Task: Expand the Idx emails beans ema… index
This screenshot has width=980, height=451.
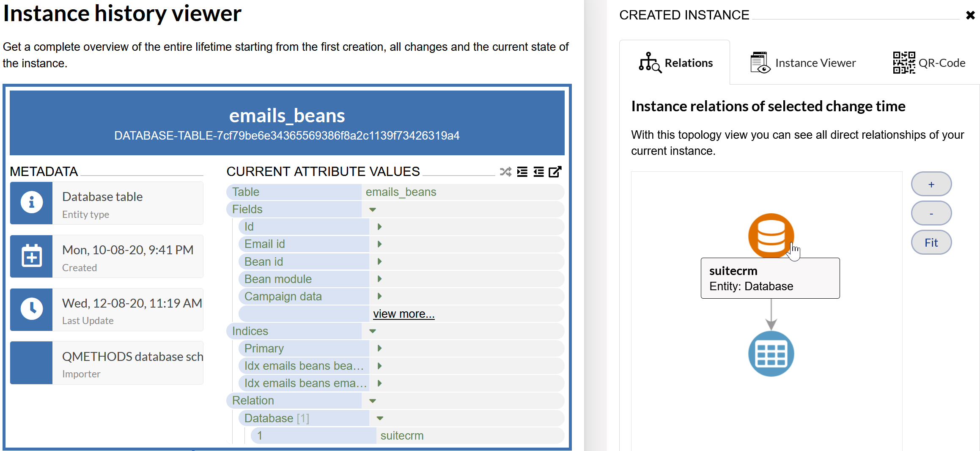Action: tap(379, 383)
